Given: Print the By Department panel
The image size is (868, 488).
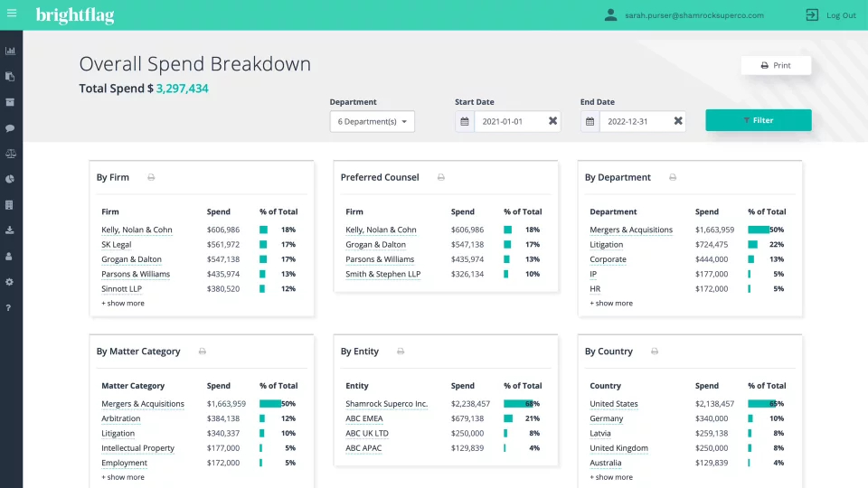Looking at the screenshot, I should pyautogui.click(x=673, y=177).
